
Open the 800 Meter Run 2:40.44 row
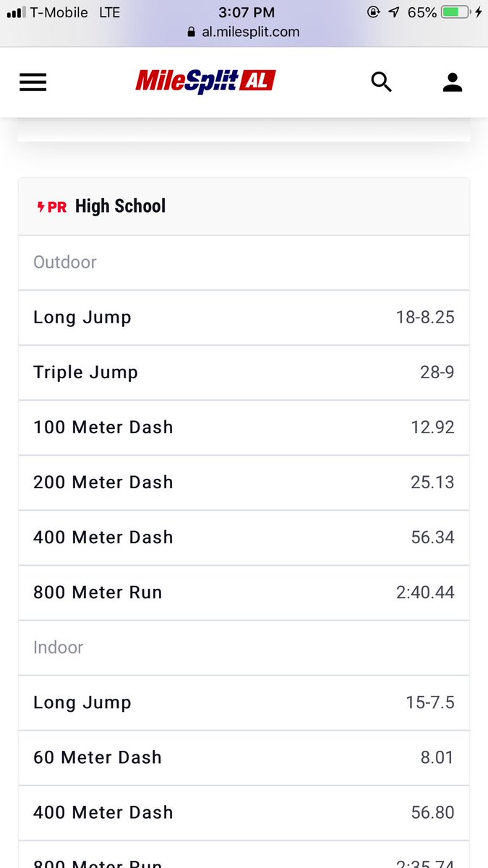[x=244, y=592]
